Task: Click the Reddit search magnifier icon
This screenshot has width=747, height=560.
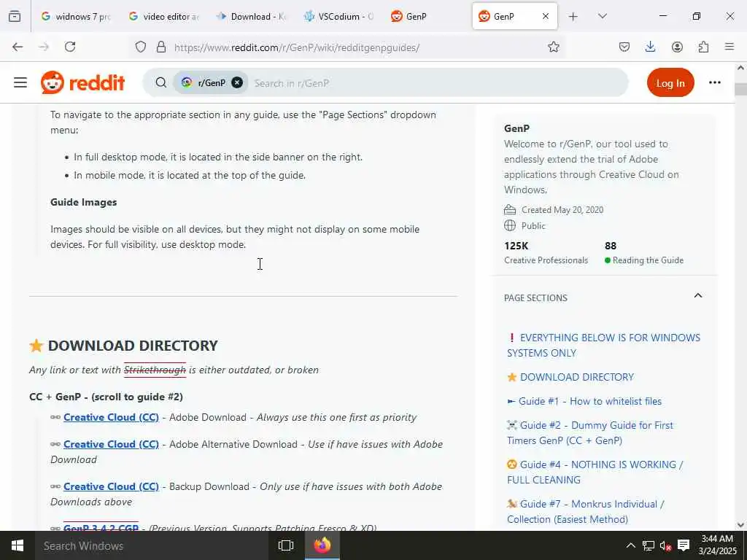Action: (161, 82)
